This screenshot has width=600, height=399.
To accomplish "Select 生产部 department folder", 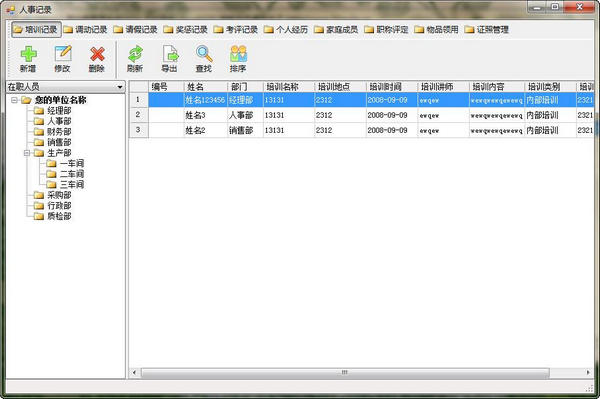I will click(59, 153).
